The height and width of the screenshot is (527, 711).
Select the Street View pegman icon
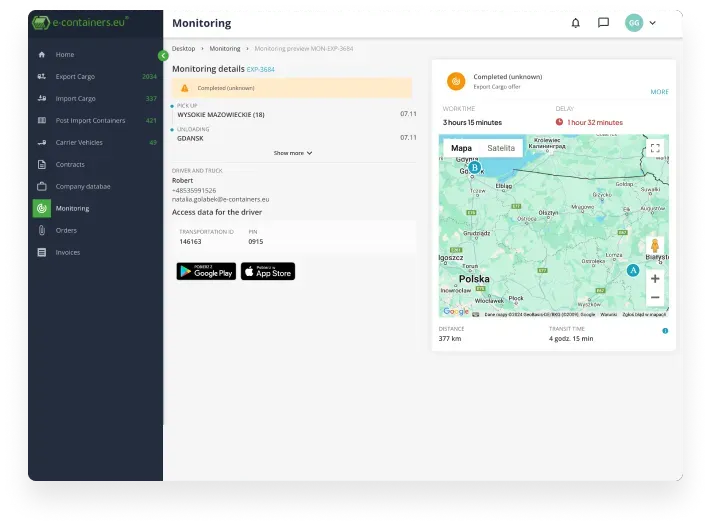pyautogui.click(x=655, y=246)
